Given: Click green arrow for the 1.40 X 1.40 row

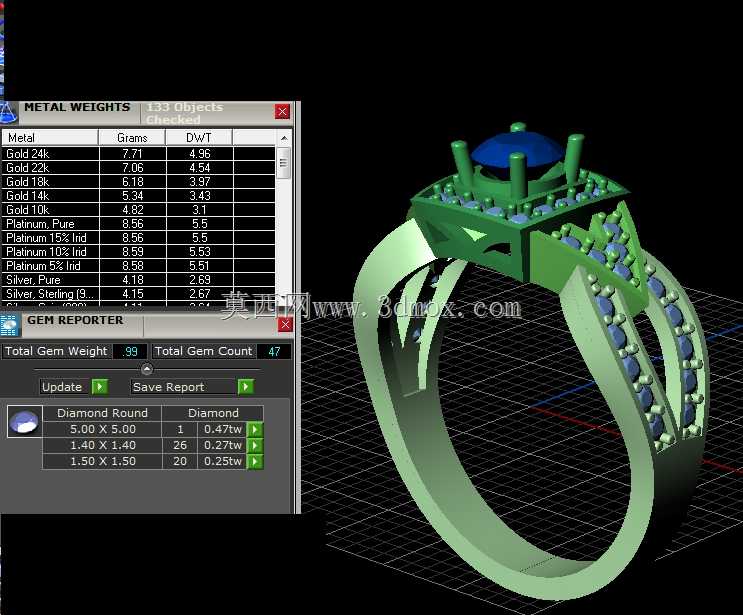Looking at the screenshot, I should [255, 445].
